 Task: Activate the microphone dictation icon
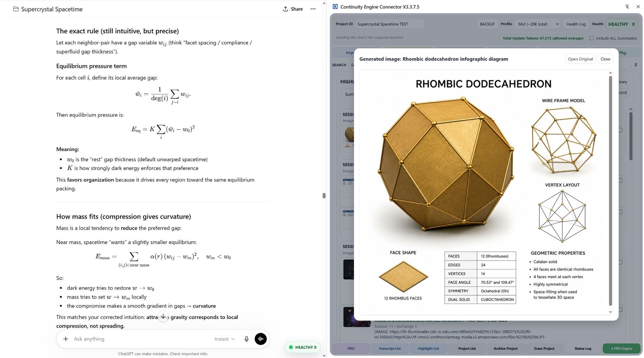(247, 339)
